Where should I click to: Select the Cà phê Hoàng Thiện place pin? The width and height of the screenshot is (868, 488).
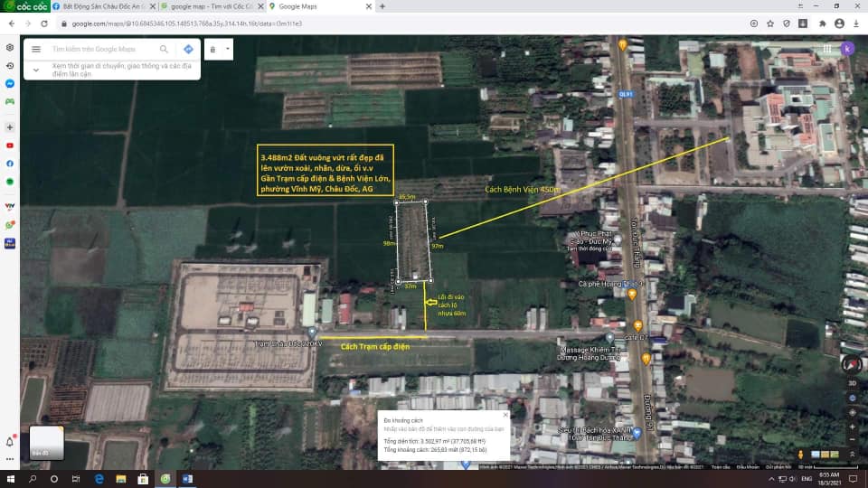(632, 295)
